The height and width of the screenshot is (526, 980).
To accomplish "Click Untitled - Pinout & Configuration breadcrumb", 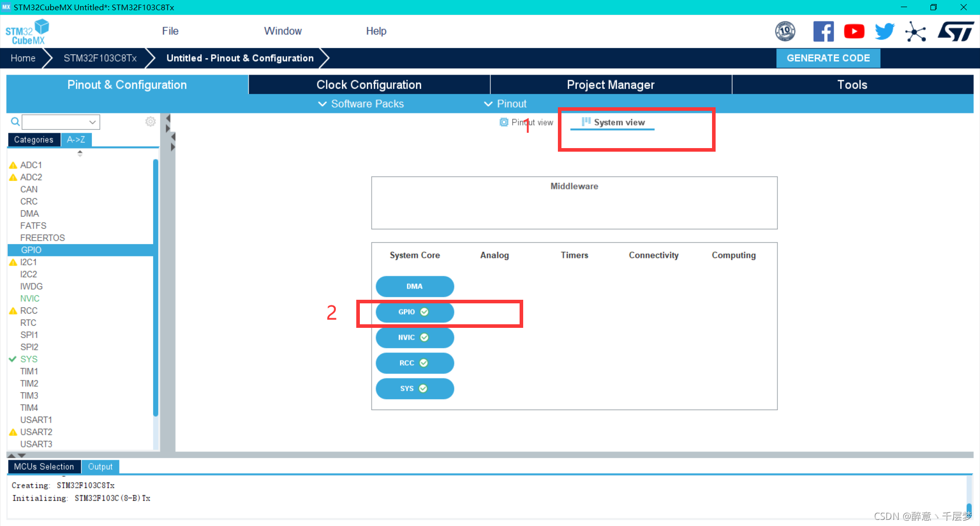I will [x=240, y=58].
